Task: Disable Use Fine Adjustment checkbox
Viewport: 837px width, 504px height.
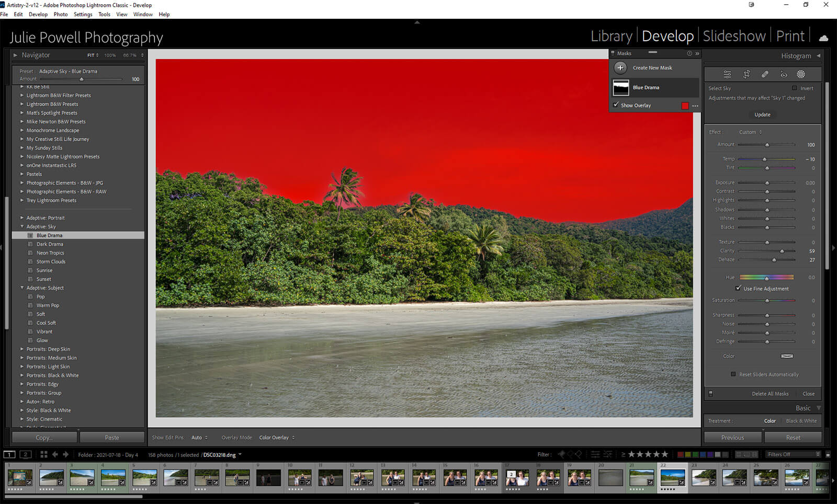Action: (x=738, y=288)
